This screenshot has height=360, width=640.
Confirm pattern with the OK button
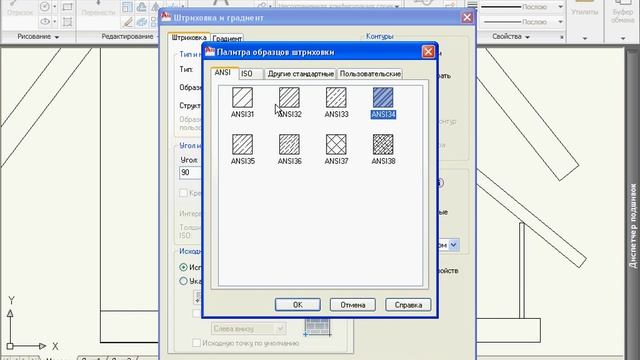(x=298, y=304)
